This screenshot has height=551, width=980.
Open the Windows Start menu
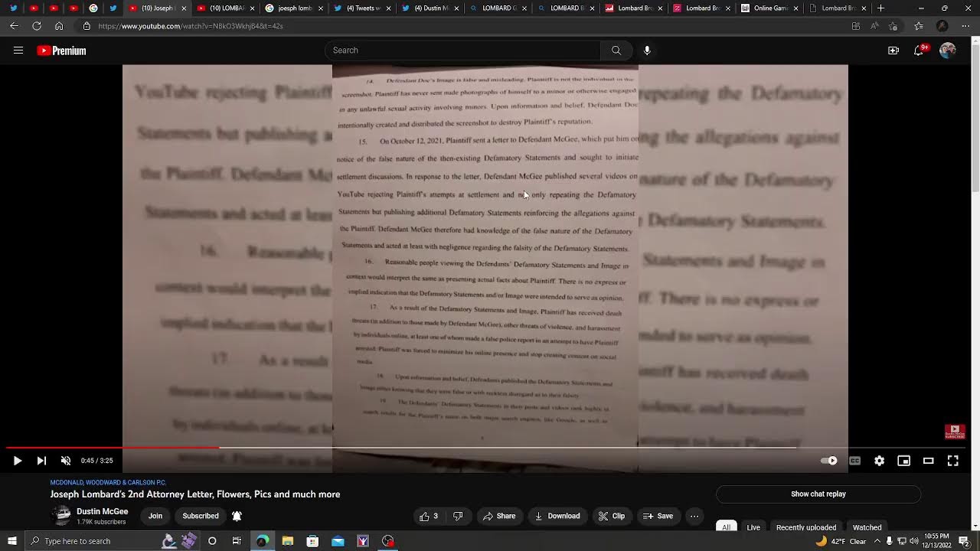coord(11,541)
